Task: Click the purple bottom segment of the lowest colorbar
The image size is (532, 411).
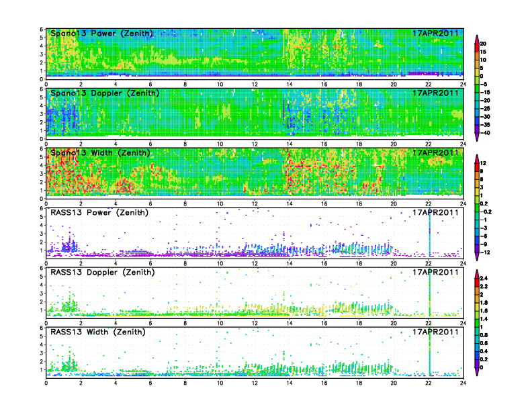Action: (477, 363)
